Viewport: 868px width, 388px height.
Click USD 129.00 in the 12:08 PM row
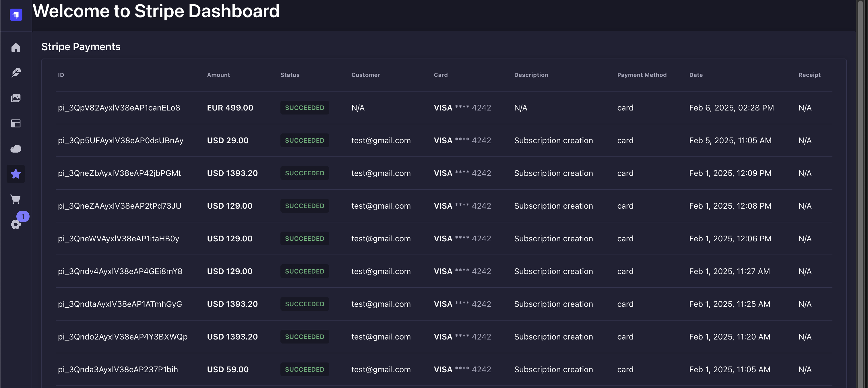(230, 206)
